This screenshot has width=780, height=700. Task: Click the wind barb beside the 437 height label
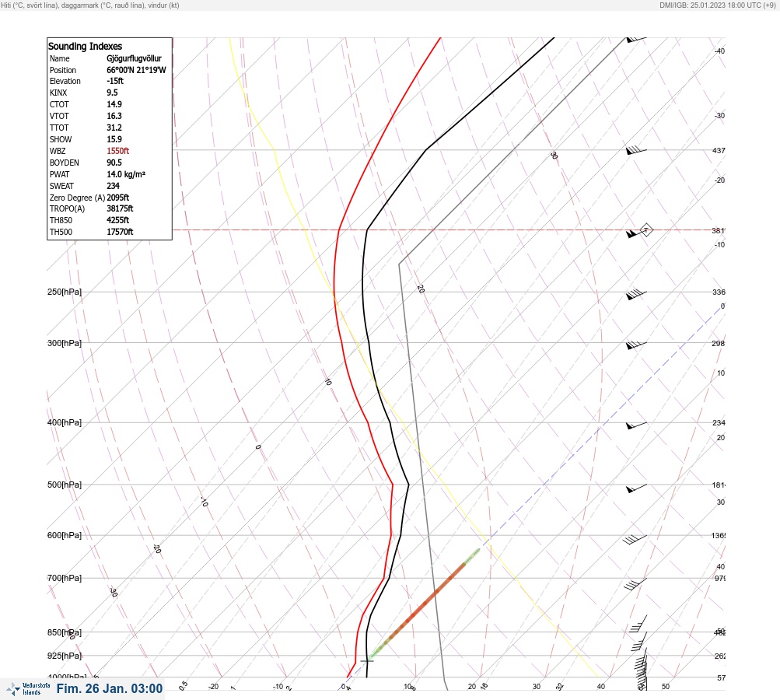pos(636,150)
